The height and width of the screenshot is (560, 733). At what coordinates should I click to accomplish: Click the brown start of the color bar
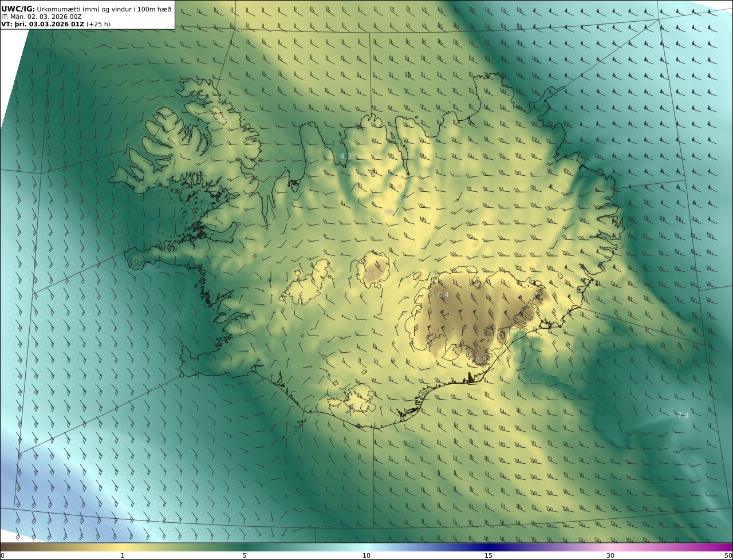coord(11,547)
